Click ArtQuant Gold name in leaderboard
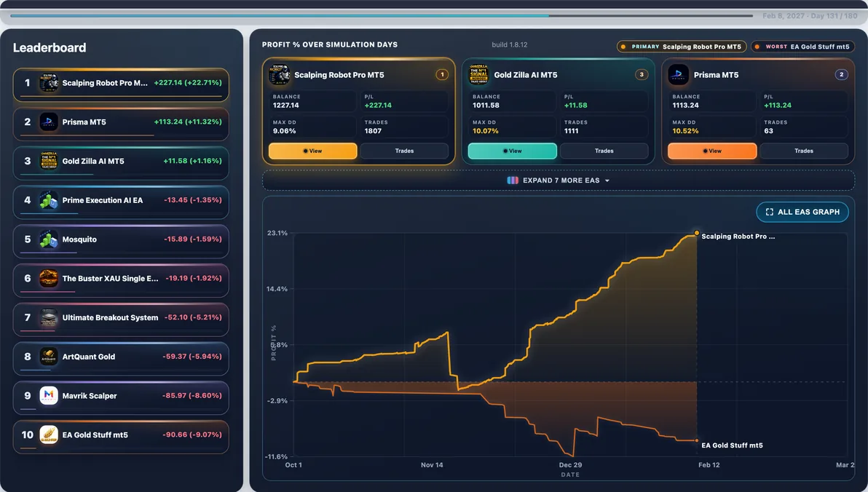868x492 pixels. (89, 357)
